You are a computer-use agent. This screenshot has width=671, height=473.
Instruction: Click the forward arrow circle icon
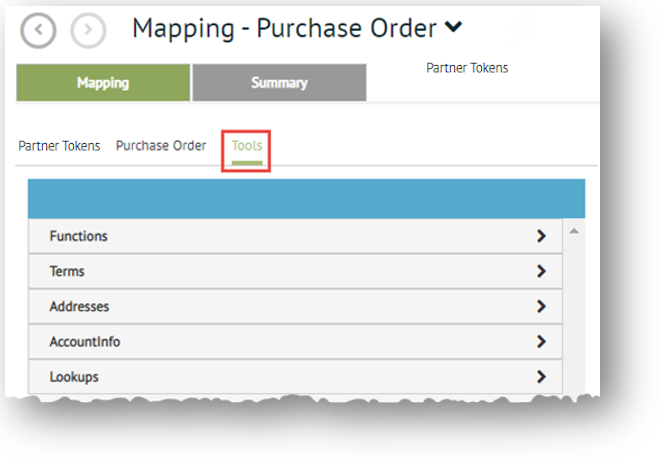pyautogui.click(x=89, y=31)
